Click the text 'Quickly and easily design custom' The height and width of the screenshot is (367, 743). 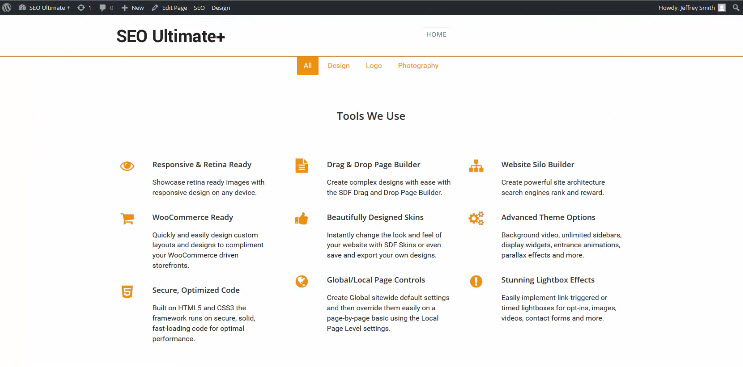point(206,235)
